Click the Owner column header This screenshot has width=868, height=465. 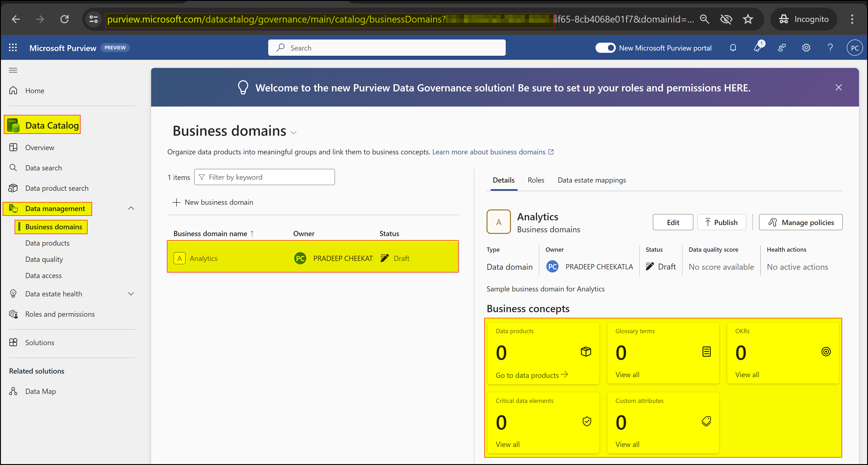click(304, 233)
